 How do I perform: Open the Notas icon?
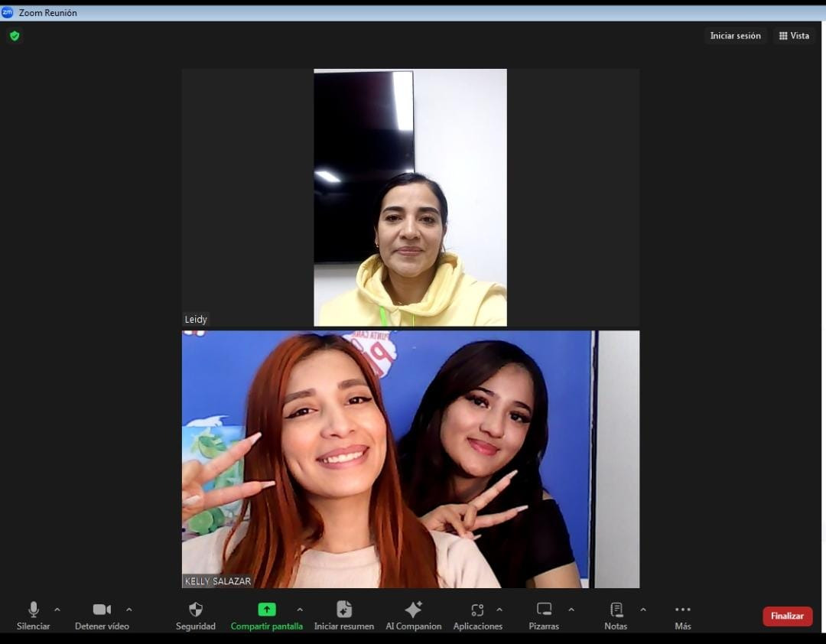tap(616, 610)
